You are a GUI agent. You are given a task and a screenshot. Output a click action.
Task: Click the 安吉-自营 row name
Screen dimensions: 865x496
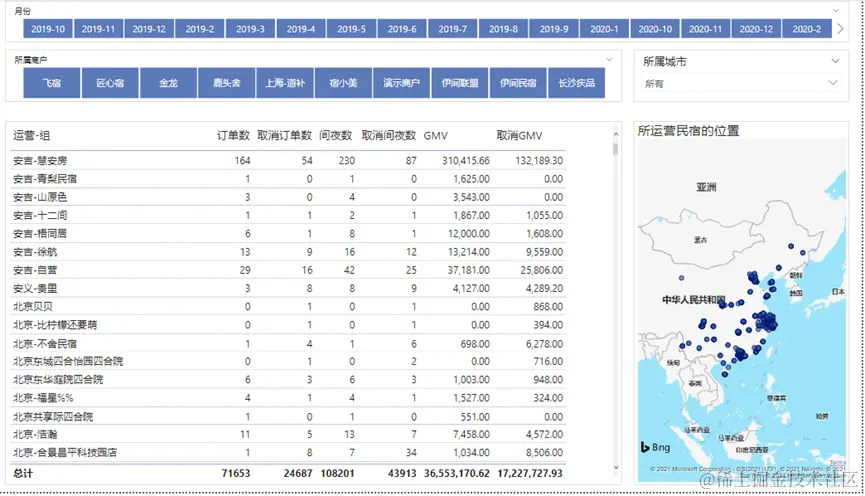35,270
